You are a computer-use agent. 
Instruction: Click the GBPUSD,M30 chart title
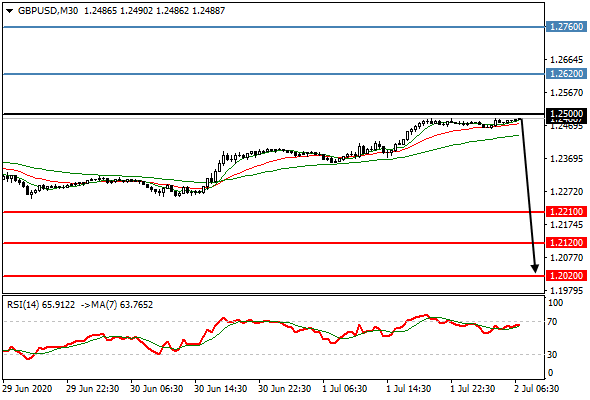[x=48, y=11]
